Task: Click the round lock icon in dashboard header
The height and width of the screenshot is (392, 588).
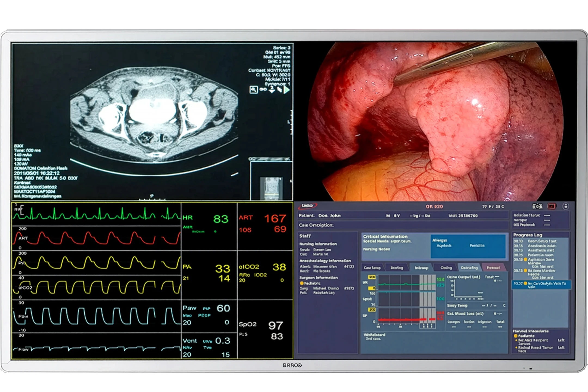Action: pos(566,206)
